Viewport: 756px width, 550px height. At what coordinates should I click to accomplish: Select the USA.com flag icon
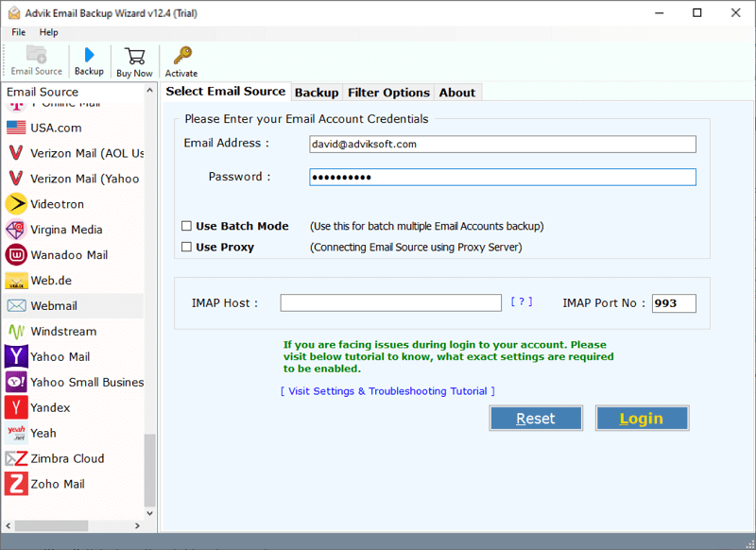click(x=16, y=128)
